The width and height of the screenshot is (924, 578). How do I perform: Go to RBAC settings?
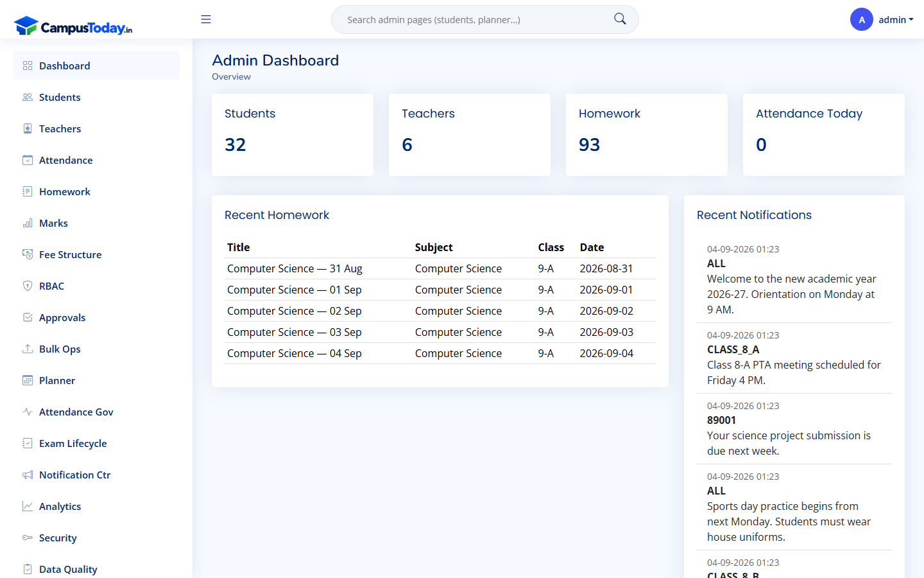pyautogui.click(x=96, y=286)
